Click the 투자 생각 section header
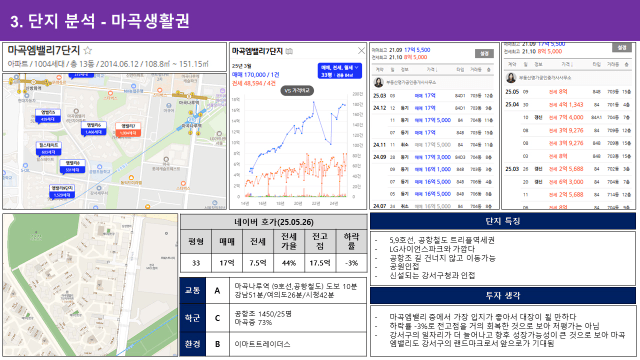 503,296
